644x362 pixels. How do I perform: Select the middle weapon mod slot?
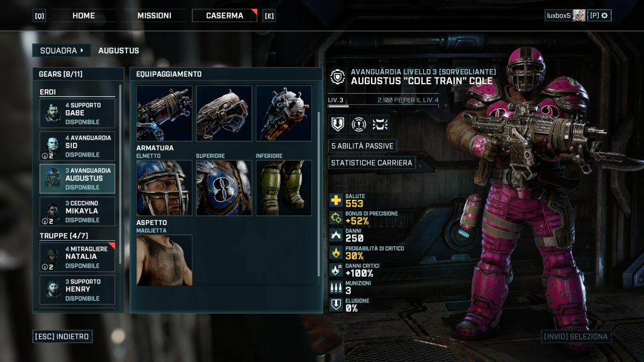[x=224, y=113]
